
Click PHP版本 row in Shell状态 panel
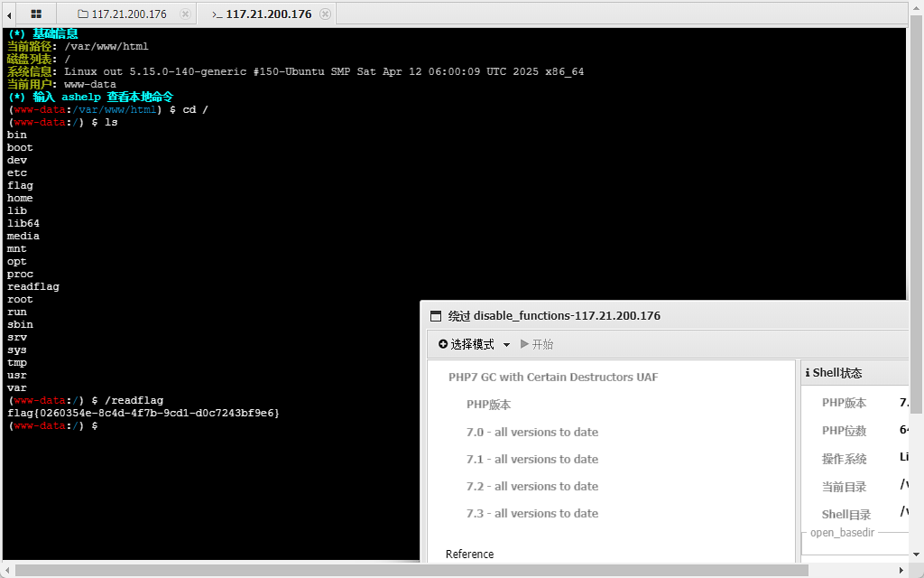(x=864, y=403)
